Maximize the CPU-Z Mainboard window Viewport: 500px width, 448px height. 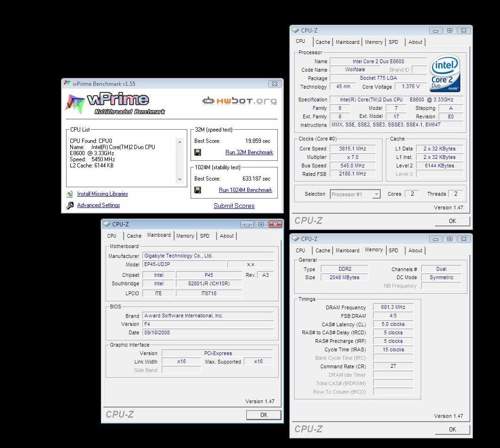tap(261, 224)
